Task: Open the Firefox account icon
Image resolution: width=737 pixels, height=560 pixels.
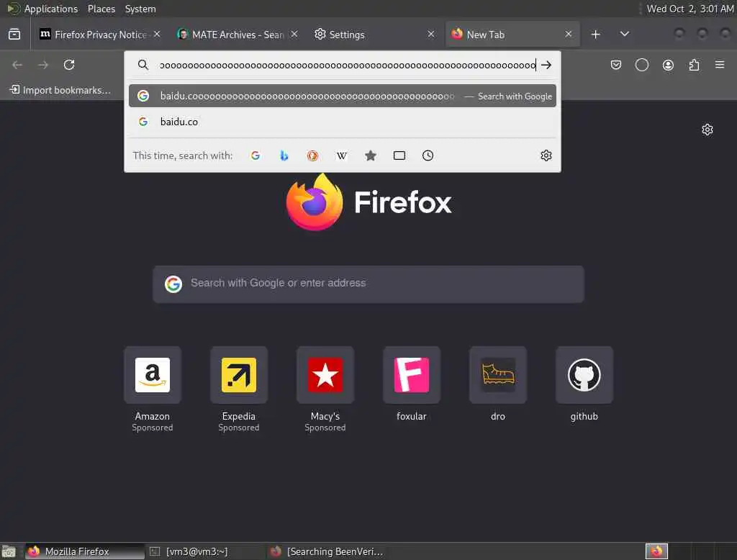Action: [668, 65]
